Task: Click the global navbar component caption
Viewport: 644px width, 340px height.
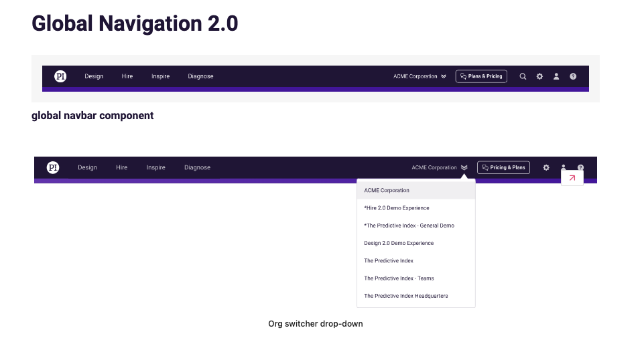Action: [x=92, y=116]
